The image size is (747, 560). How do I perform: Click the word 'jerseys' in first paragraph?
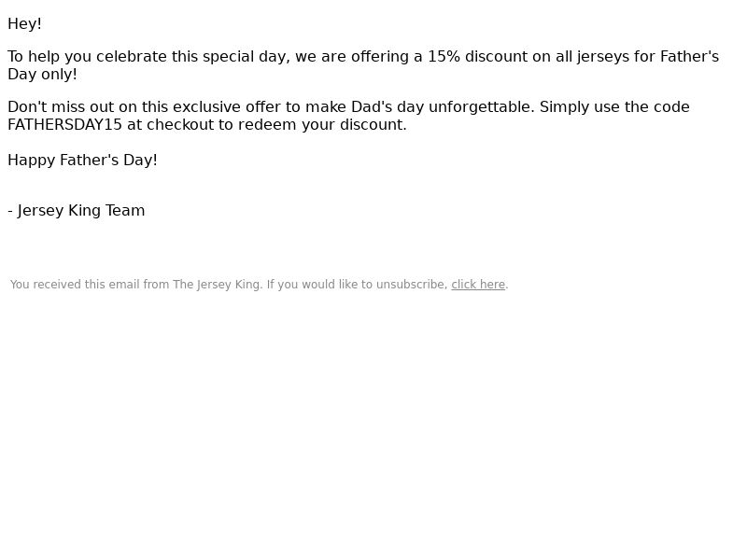602,57
